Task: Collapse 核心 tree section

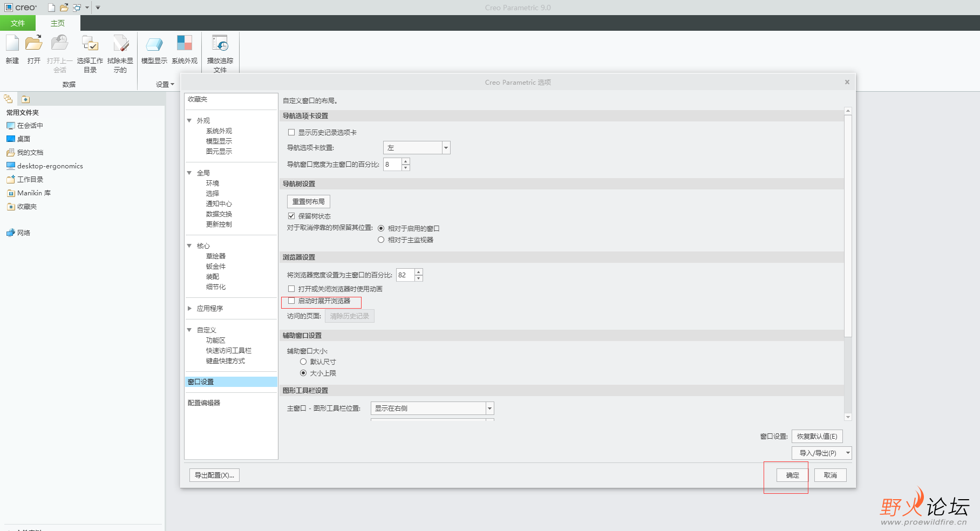Action: [189, 246]
